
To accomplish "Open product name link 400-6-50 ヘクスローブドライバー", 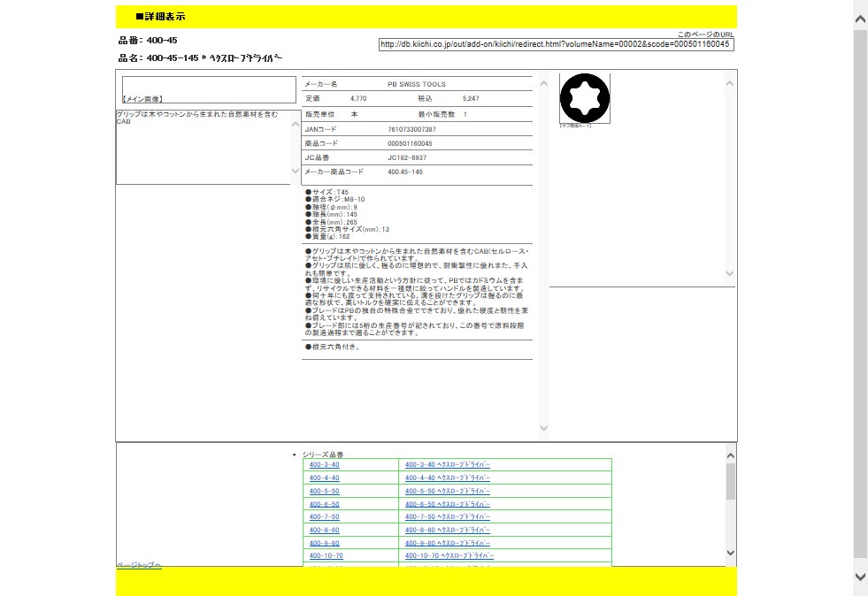I will click(x=448, y=505).
